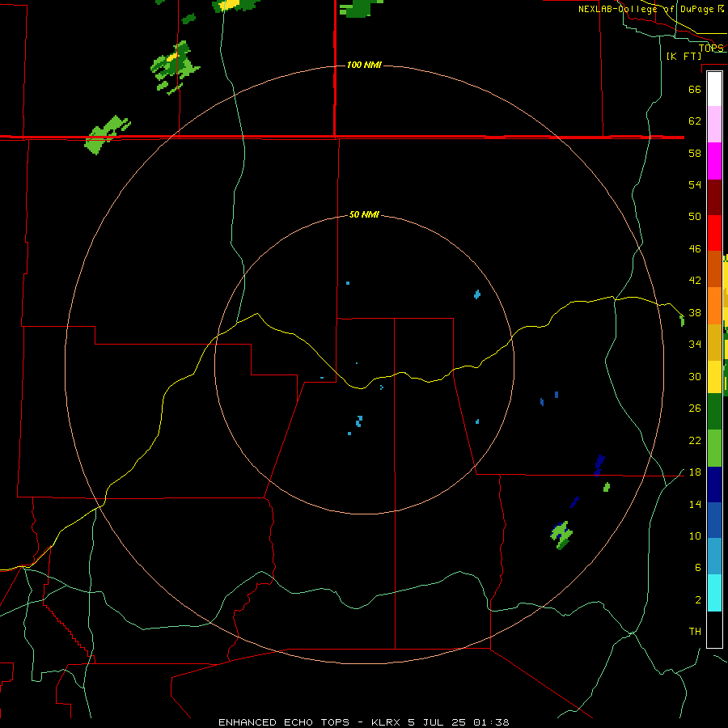Viewport: 728px width, 728px height.
Task: Pick the bright red legend band
Action: coord(714,234)
